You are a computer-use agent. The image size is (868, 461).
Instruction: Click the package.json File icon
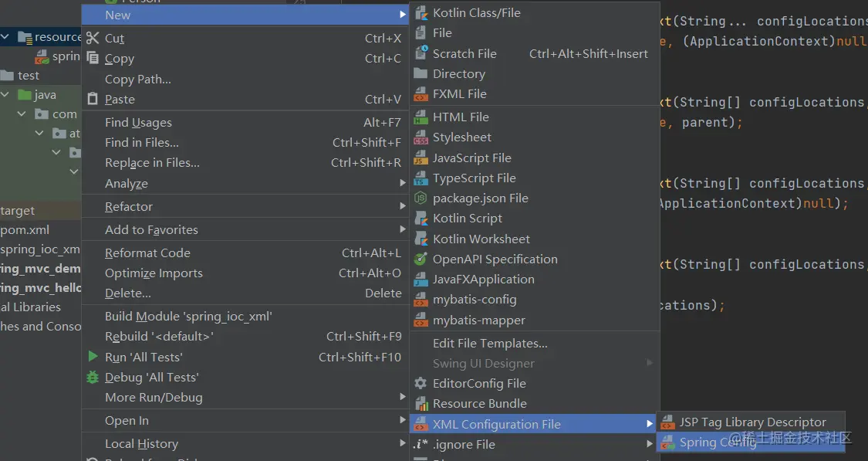420,198
